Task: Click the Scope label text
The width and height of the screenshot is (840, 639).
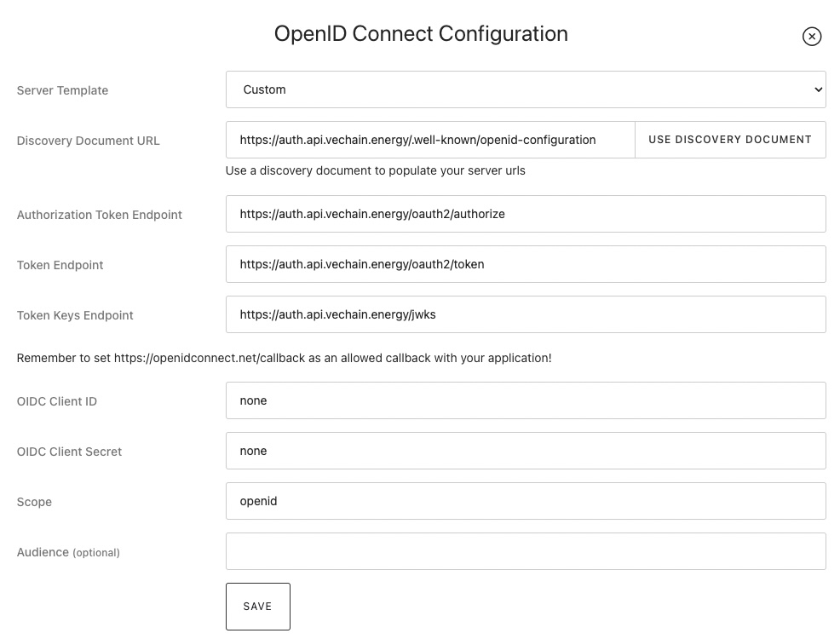Action: [34, 502]
